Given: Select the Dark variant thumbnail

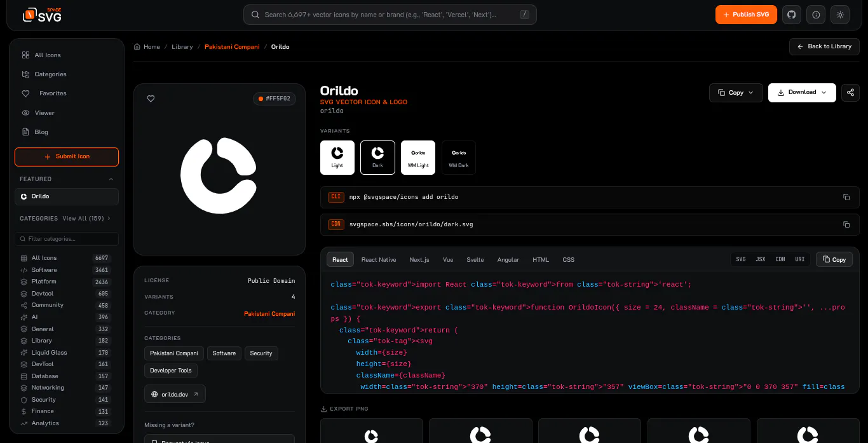Looking at the screenshot, I should 377,157.
